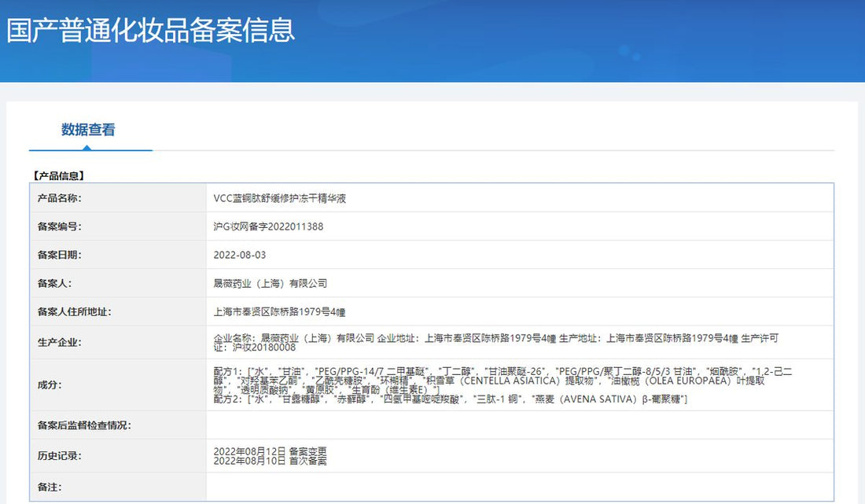
Task: Select address 上海市奉贤区陈桥路1979号4幢 in 住所地址 row
Action: tap(280, 312)
